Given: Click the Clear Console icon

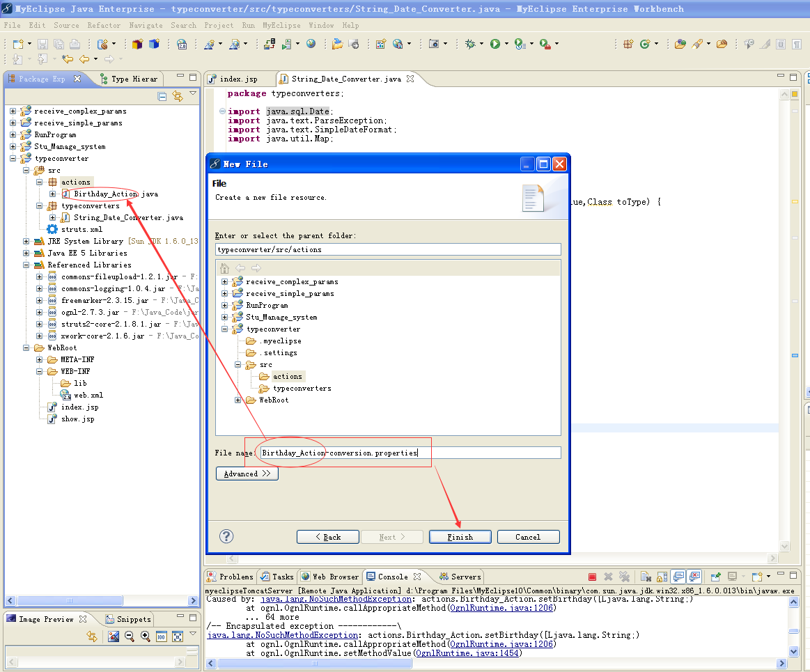Looking at the screenshot, I should coord(646,577).
